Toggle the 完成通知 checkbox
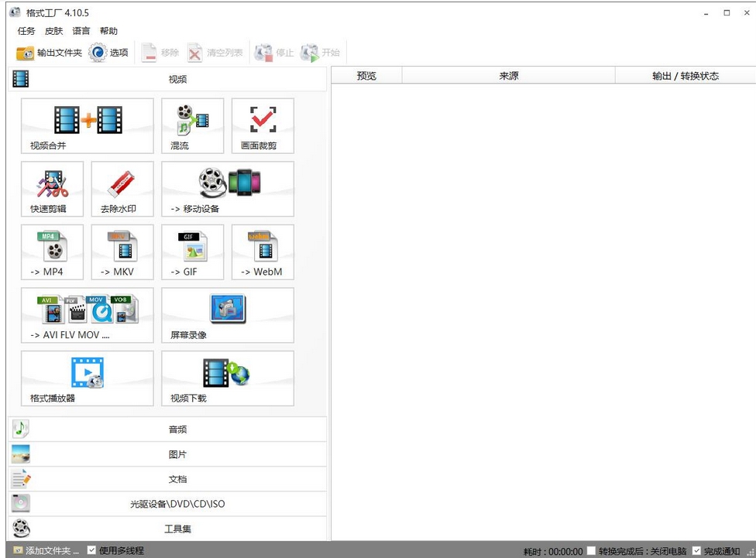756x558 pixels. [696, 551]
